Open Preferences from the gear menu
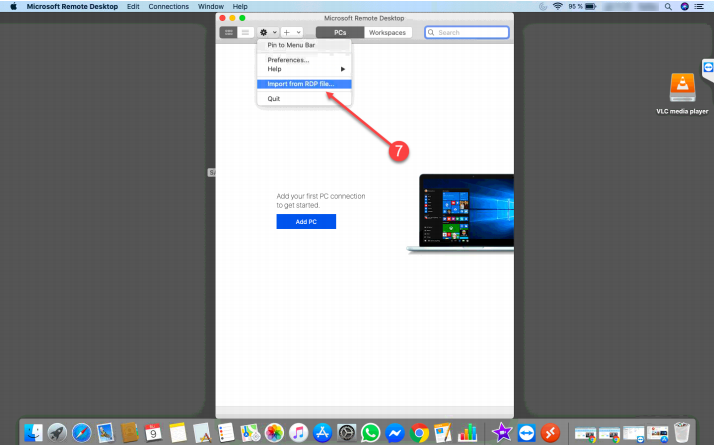Viewport: 714px width, 445px height. pos(288,60)
